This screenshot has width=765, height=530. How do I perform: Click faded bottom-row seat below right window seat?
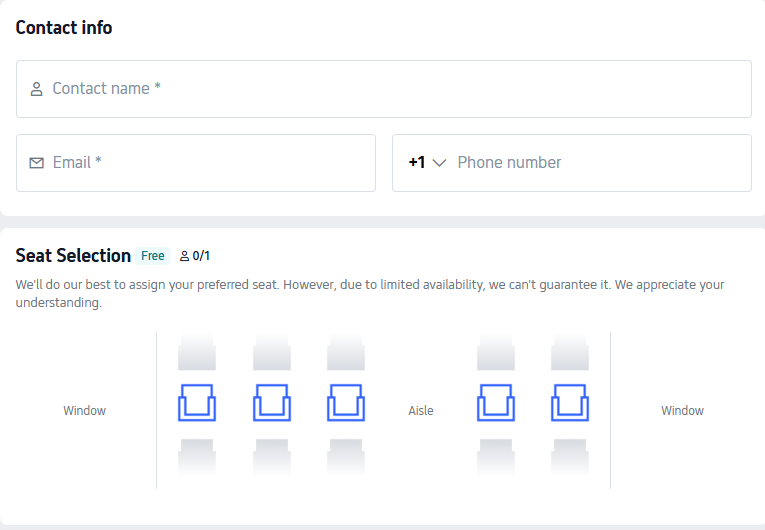click(570, 455)
